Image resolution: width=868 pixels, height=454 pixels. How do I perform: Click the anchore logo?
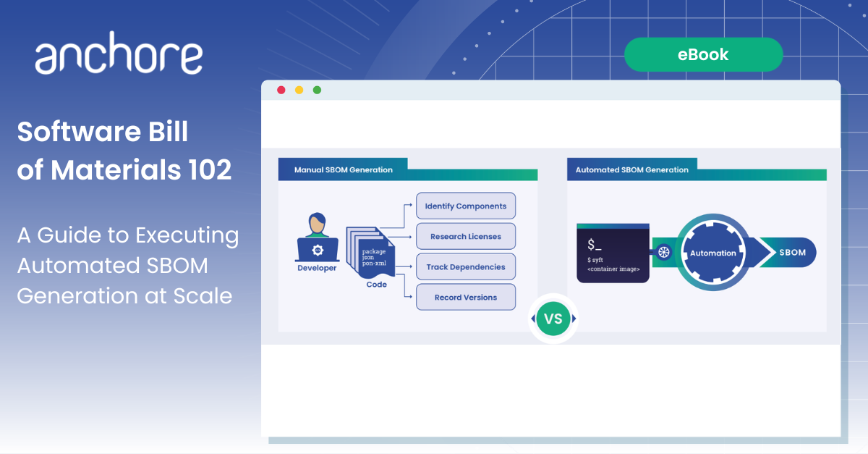[119, 58]
